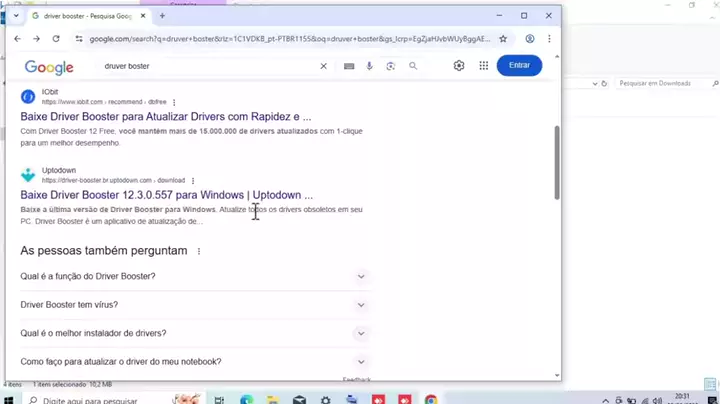Screen dimensions: 720x404
Task: Expand 'Qual é o melhor instalador de drivers?'
Action: (361, 333)
